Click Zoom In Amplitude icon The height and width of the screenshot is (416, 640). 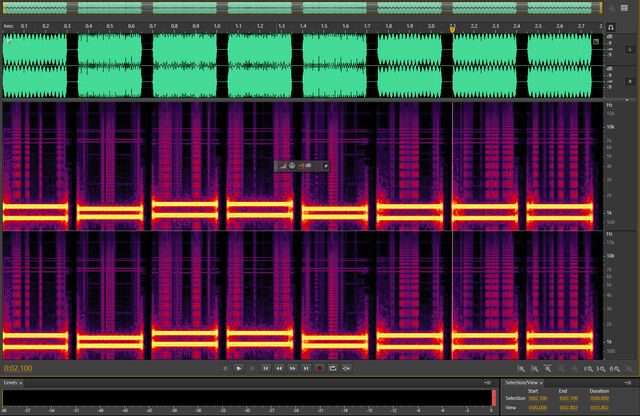tap(521, 369)
